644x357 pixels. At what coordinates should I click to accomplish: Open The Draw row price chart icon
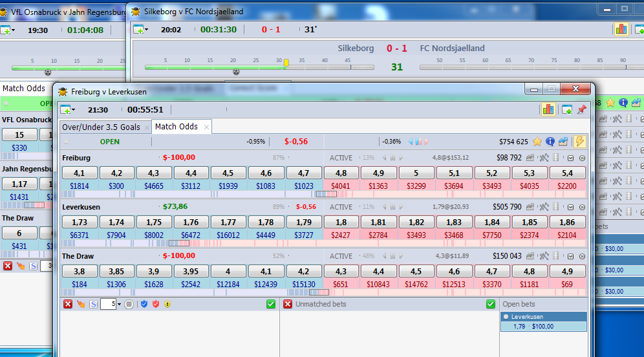pos(530,256)
